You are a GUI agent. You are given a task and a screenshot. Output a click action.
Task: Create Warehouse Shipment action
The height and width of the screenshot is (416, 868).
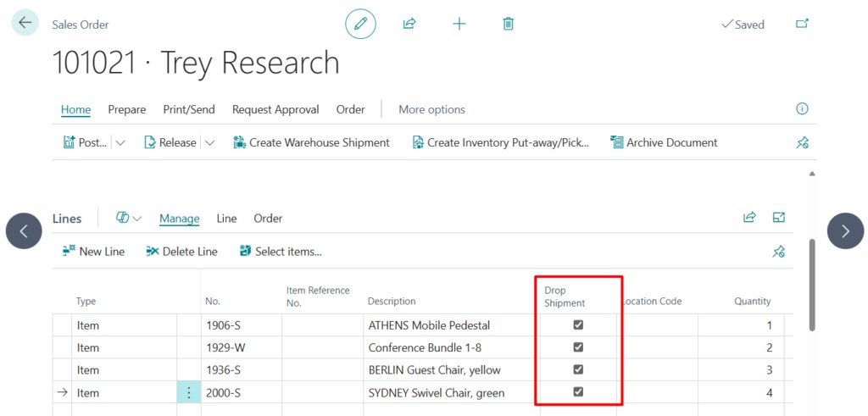pos(311,142)
